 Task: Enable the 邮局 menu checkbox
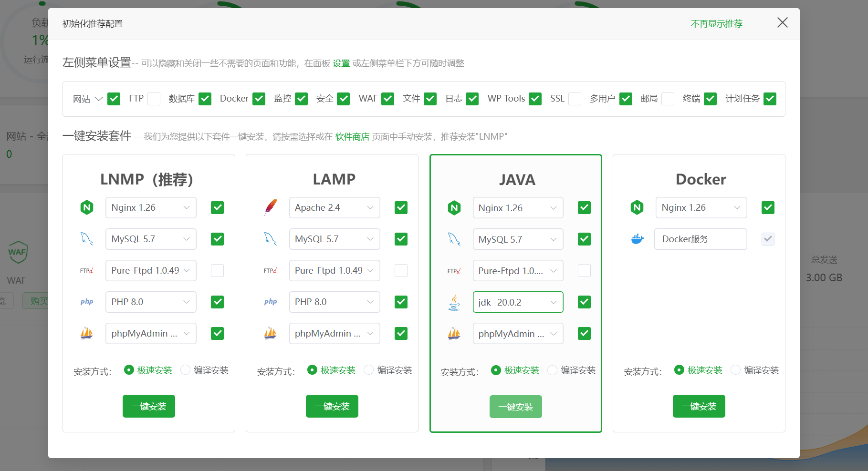tap(668, 99)
